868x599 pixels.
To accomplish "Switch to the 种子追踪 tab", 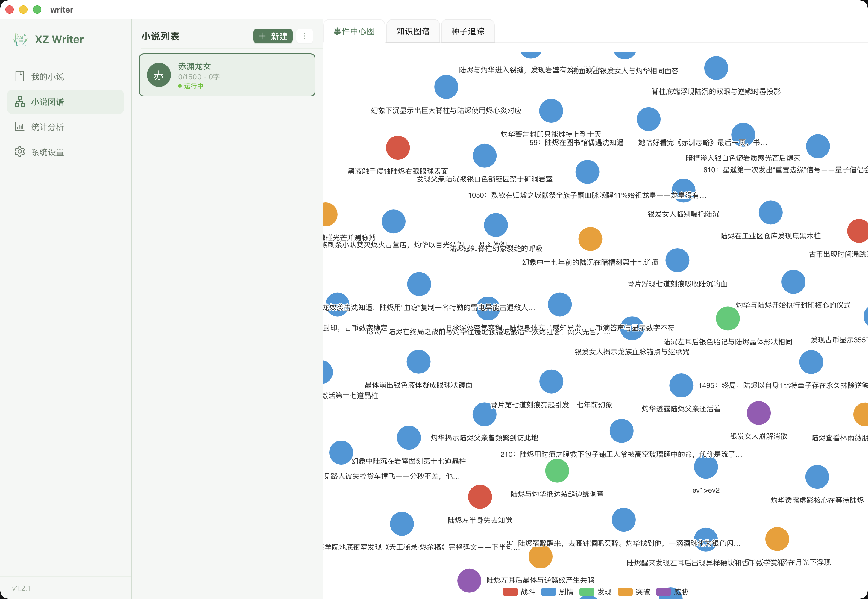I will [468, 31].
